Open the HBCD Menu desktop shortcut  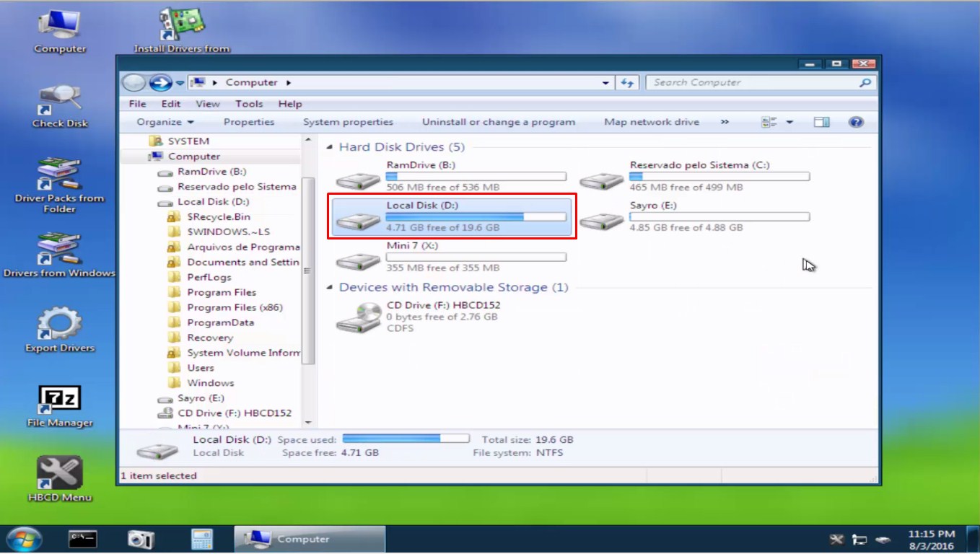[x=60, y=479]
